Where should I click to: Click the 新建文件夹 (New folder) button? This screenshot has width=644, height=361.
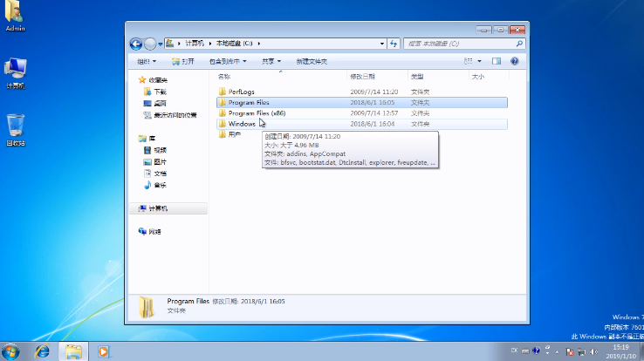tap(312, 61)
